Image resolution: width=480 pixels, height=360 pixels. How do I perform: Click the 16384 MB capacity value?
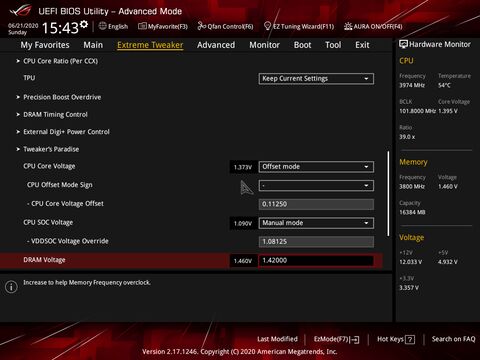(412, 212)
